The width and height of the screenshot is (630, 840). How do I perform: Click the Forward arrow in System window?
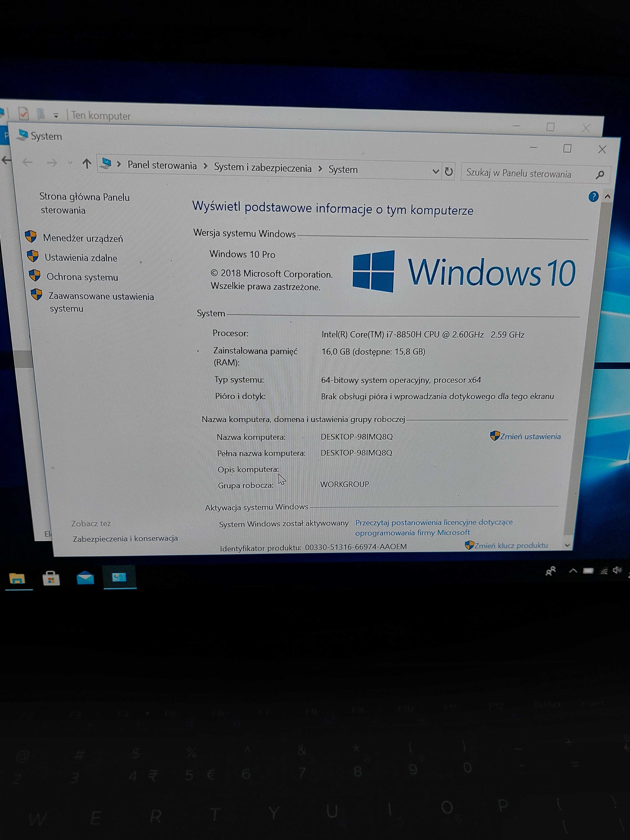click(x=52, y=163)
